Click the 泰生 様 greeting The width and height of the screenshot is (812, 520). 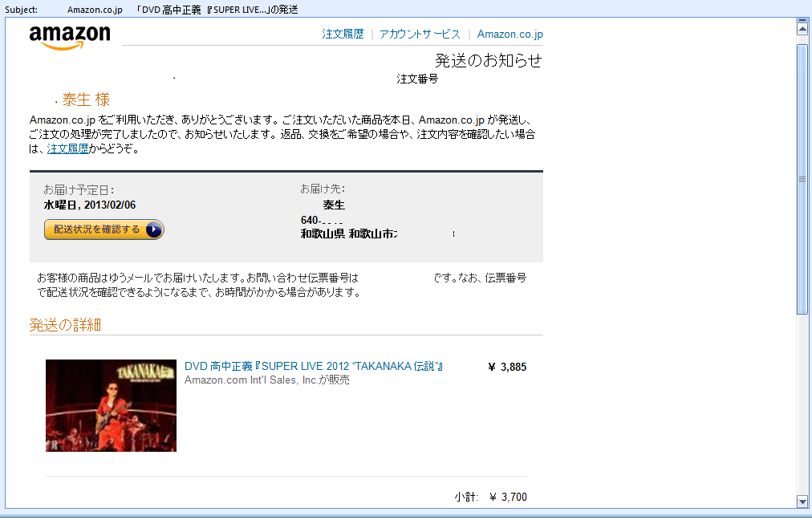86,100
